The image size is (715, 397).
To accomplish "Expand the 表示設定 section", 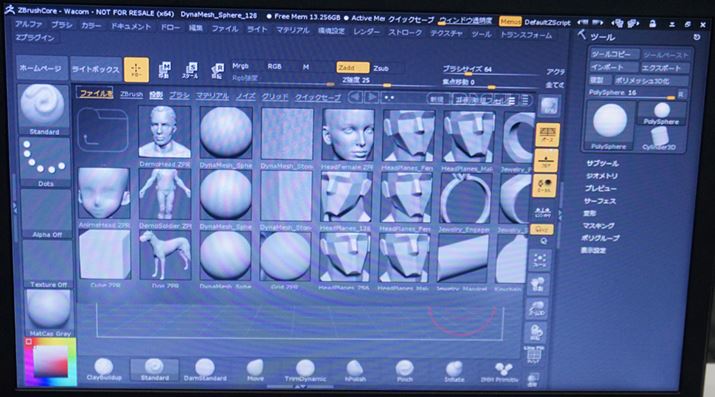I will pos(593,250).
